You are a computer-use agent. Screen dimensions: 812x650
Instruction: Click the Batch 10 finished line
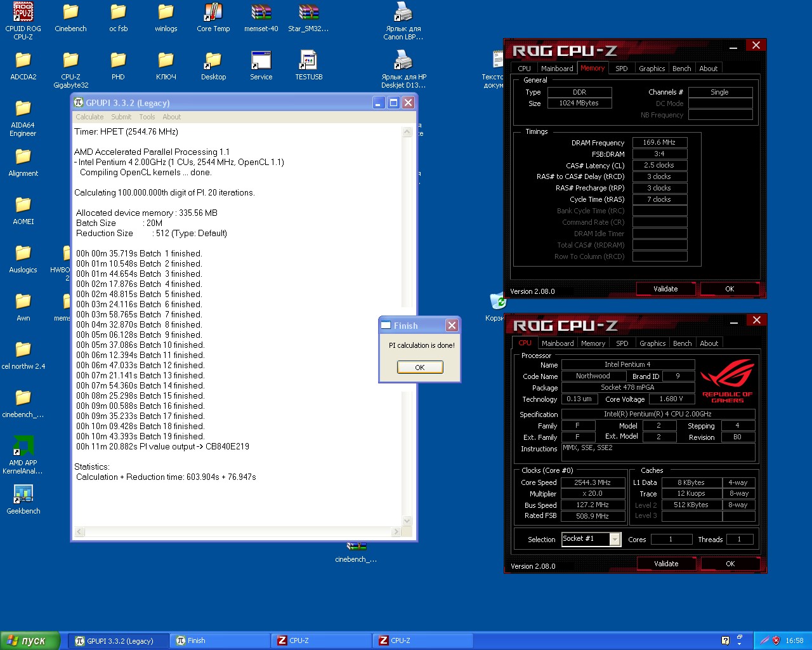pos(140,345)
